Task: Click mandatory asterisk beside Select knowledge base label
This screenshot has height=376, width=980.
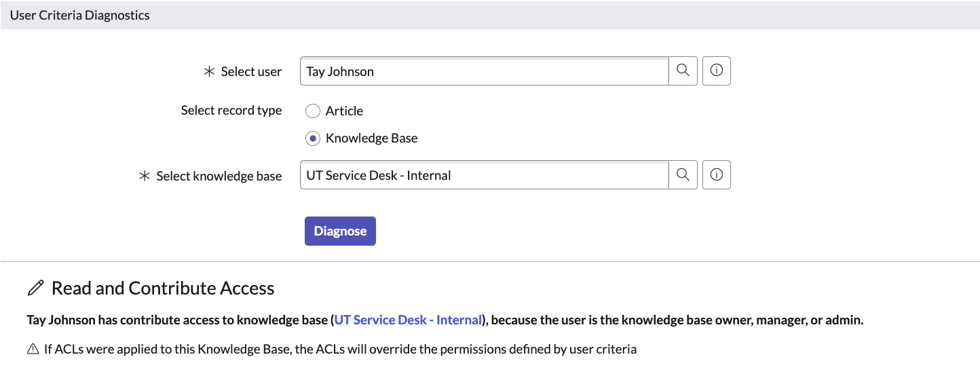Action: [144, 176]
